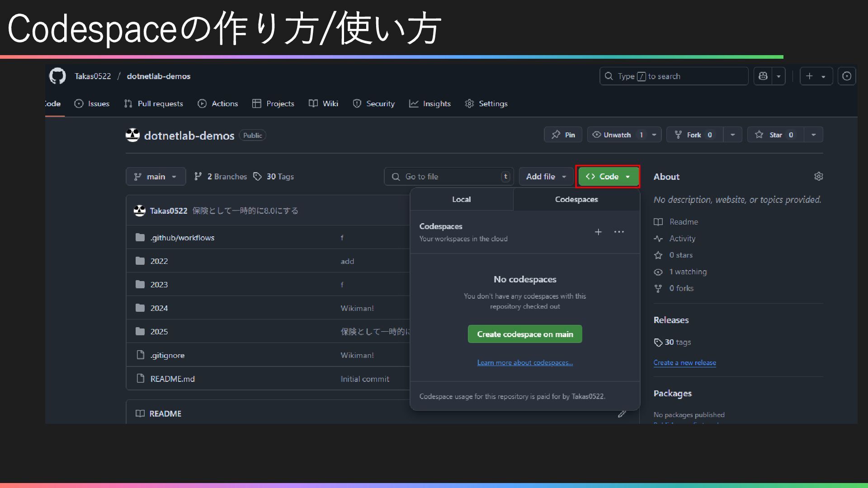This screenshot has height=488, width=868.
Task: Open the 30 tags link under Releases
Action: click(672, 342)
